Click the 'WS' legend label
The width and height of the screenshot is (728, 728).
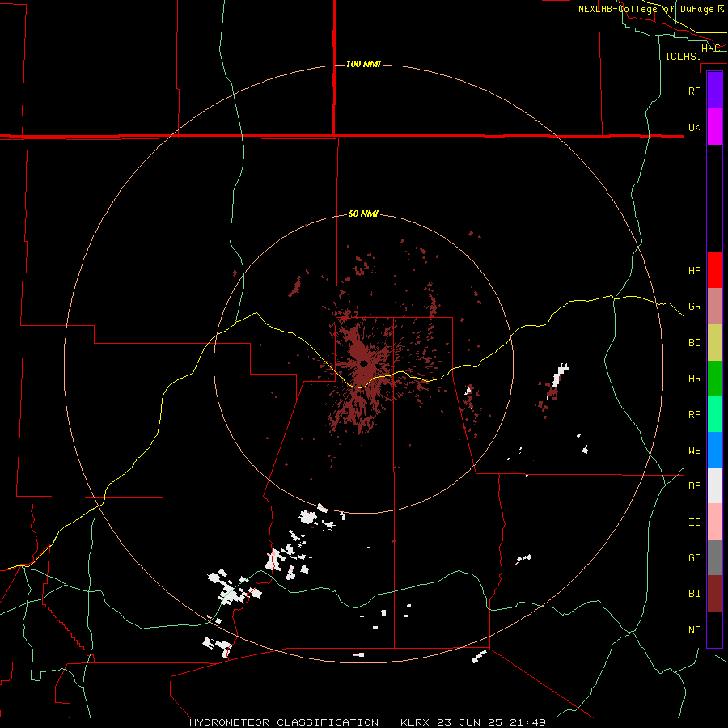(695, 451)
